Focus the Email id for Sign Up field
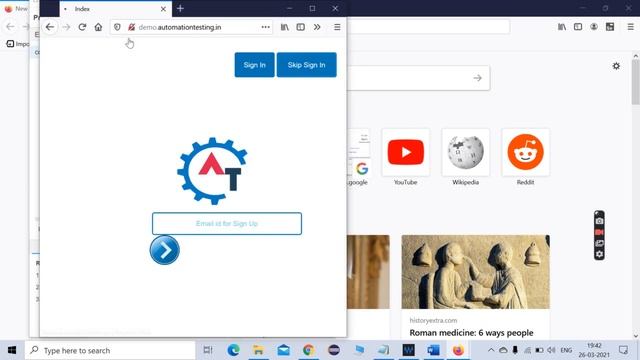Image resolution: width=640 pixels, height=360 pixels. tap(227, 224)
